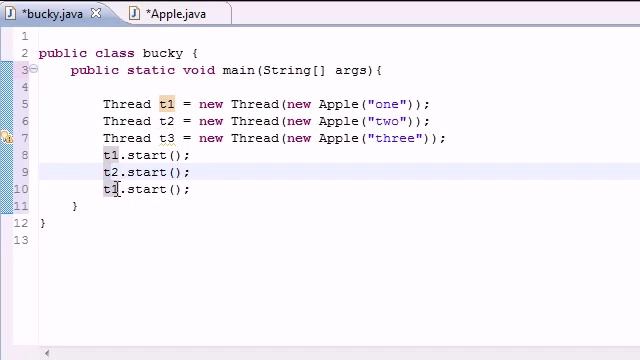The image size is (640, 360).
Task: Click the "two" string literal
Action: pos(387,121)
